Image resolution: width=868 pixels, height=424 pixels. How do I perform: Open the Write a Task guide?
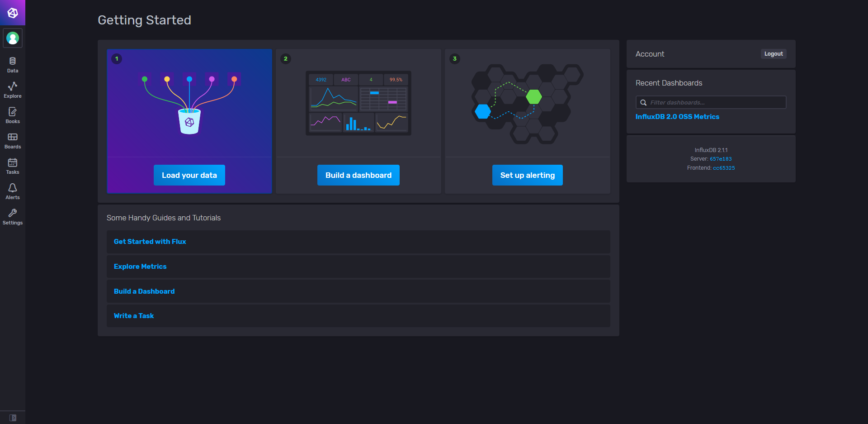click(x=134, y=316)
